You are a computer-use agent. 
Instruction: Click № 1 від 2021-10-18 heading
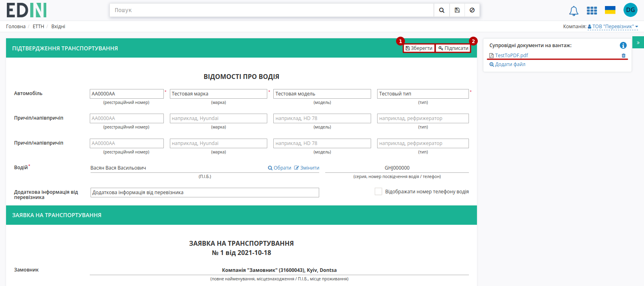pos(242,253)
